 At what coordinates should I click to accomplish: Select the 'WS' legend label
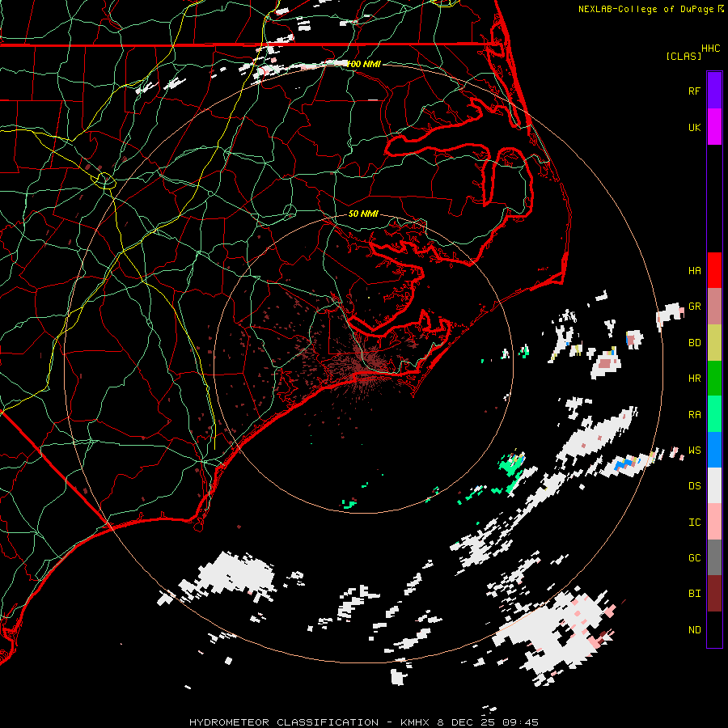coord(694,450)
